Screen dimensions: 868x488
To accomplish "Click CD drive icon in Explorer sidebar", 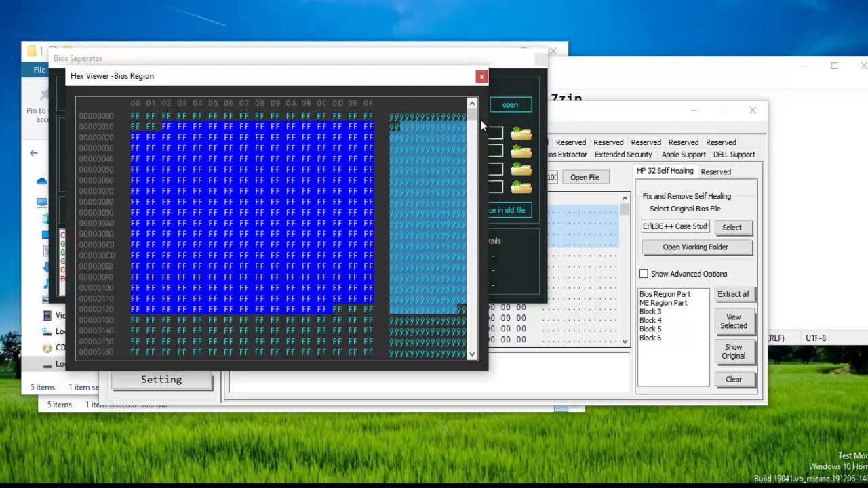I will tap(47, 348).
